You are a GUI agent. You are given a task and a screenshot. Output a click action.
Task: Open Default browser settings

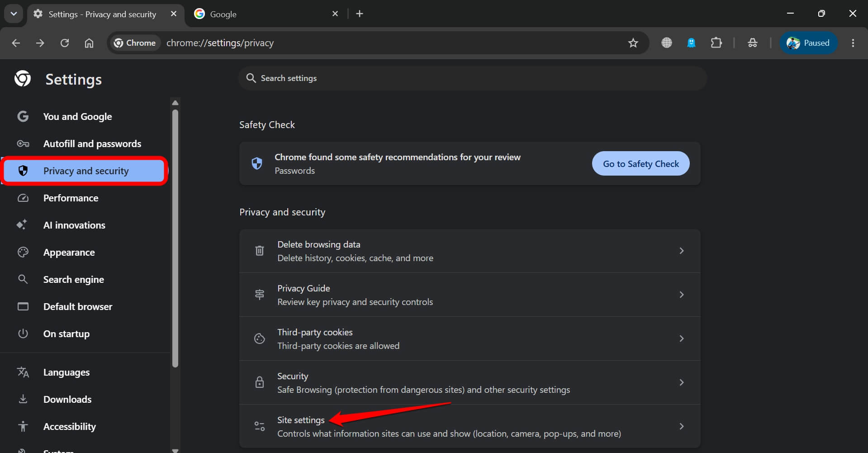85,307
